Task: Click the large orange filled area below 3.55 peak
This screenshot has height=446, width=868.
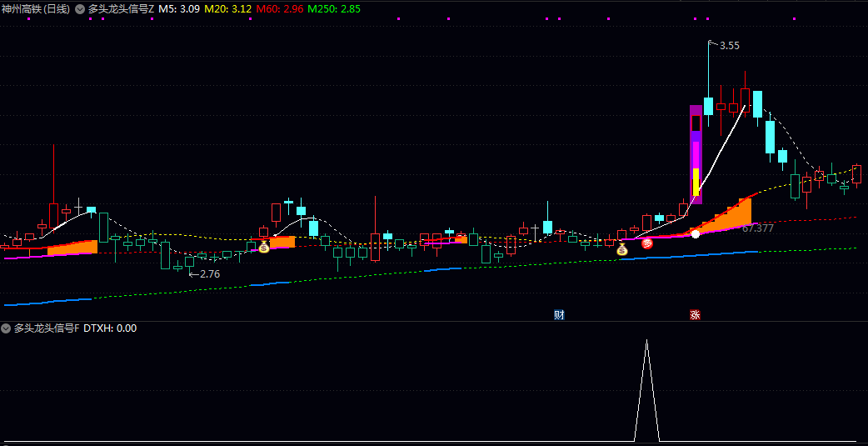Action: [733, 215]
